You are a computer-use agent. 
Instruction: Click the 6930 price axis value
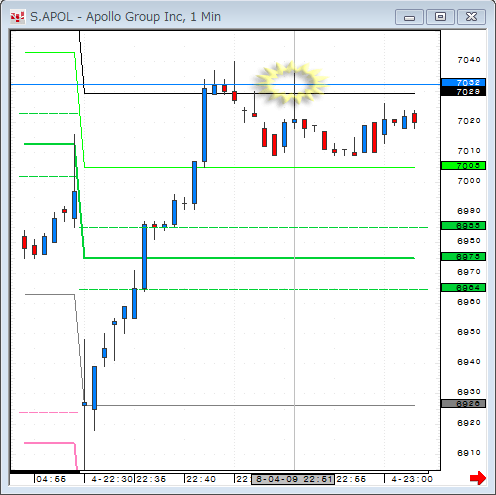pyautogui.click(x=469, y=392)
